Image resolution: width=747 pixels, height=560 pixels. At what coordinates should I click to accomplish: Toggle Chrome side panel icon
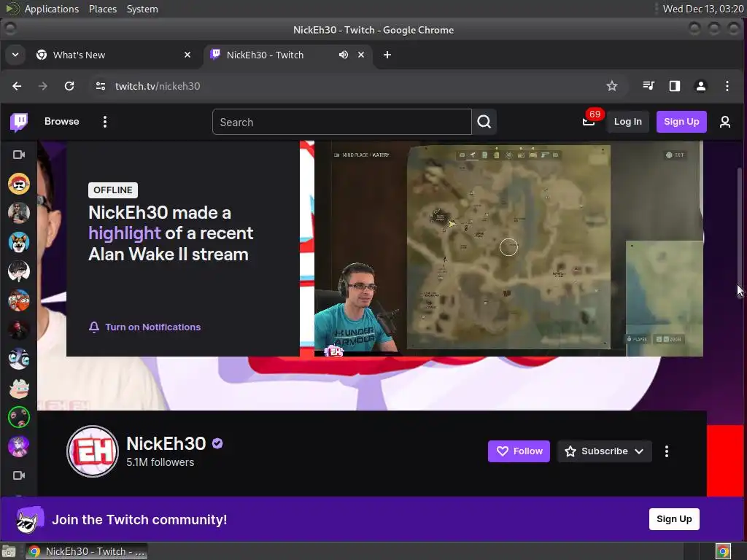pos(675,86)
